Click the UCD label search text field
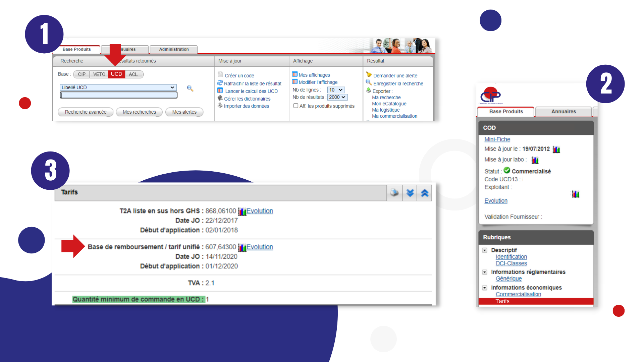This screenshot has width=644, height=362. (x=118, y=95)
